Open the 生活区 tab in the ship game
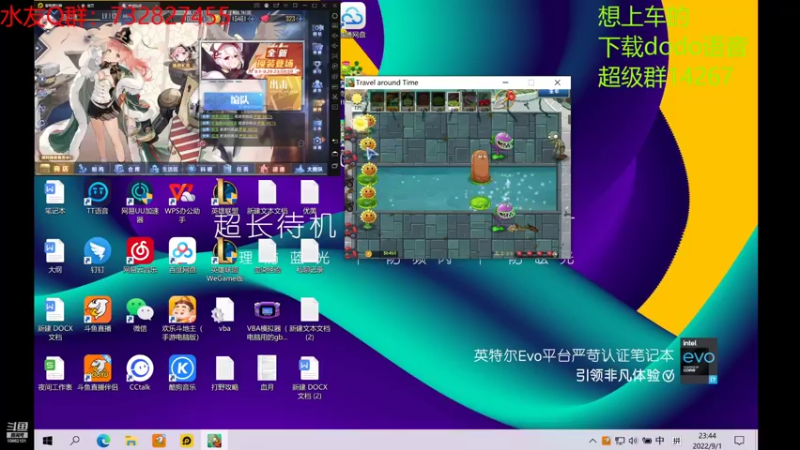 pos(165,168)
